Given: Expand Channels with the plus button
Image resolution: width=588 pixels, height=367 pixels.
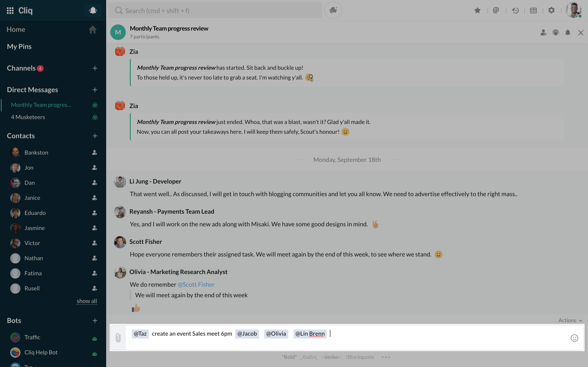Looking at the screenshot, I should 95,68.
